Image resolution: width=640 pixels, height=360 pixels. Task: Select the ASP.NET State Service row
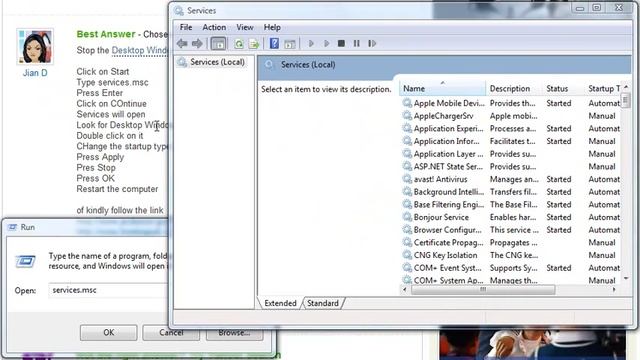point(511,167)
